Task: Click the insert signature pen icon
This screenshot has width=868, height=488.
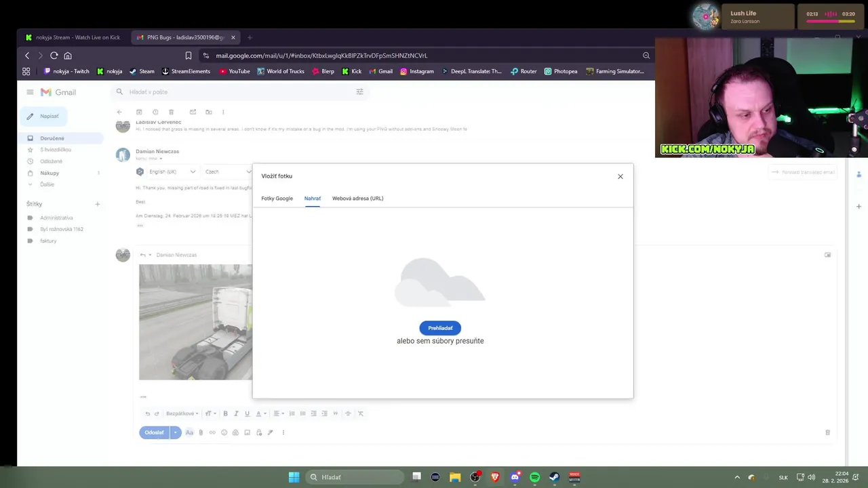Action: (270, 432)
